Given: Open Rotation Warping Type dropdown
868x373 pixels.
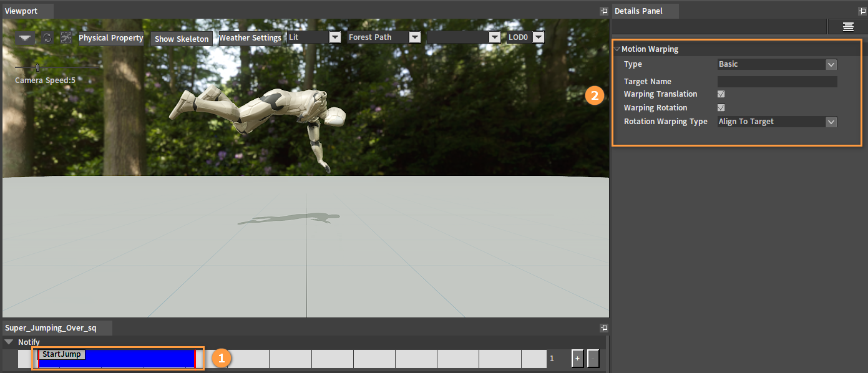Looking at the screenshot, I should [x=777, y=122].
